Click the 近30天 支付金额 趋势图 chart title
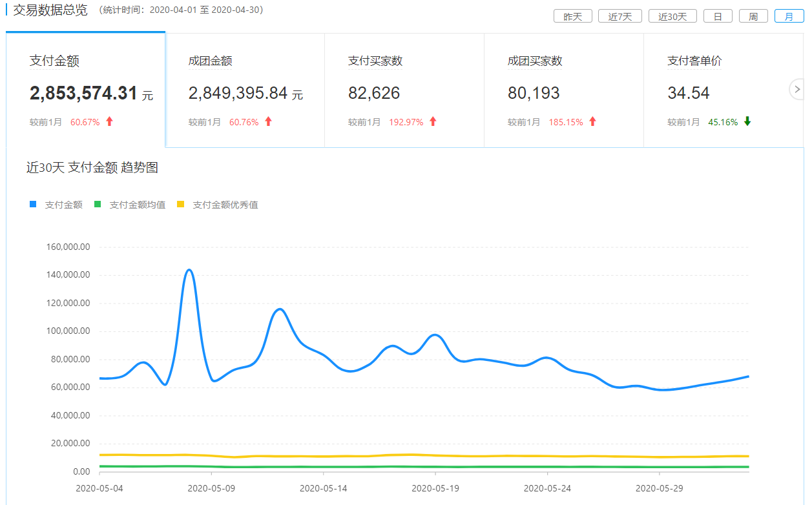Screen dimensions: 812x505 point(92,168)
